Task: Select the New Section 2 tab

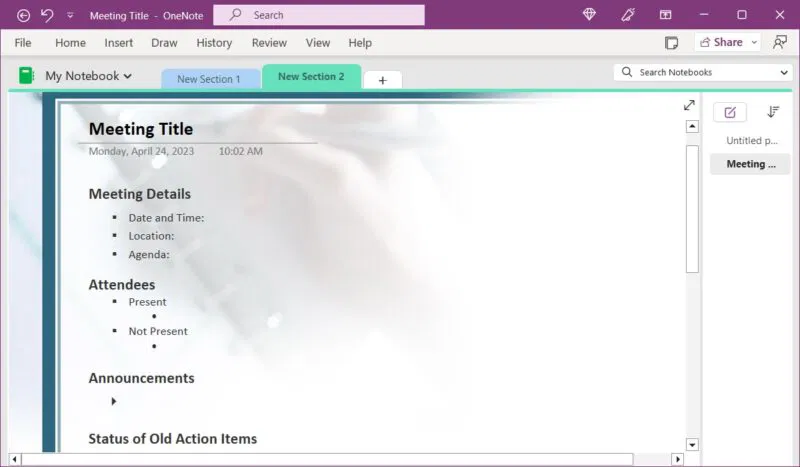Action: pyautogui.click(x=311, y=77)
